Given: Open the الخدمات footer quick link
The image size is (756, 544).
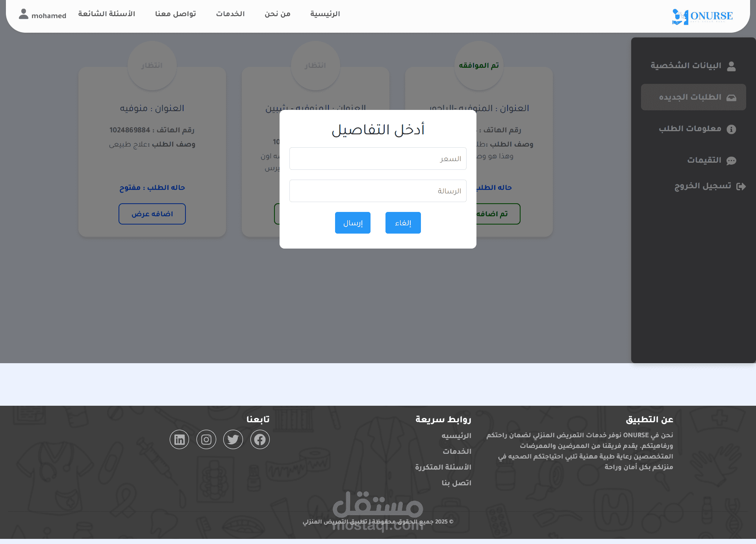Looking at the screenshot, I should (457, 451).
